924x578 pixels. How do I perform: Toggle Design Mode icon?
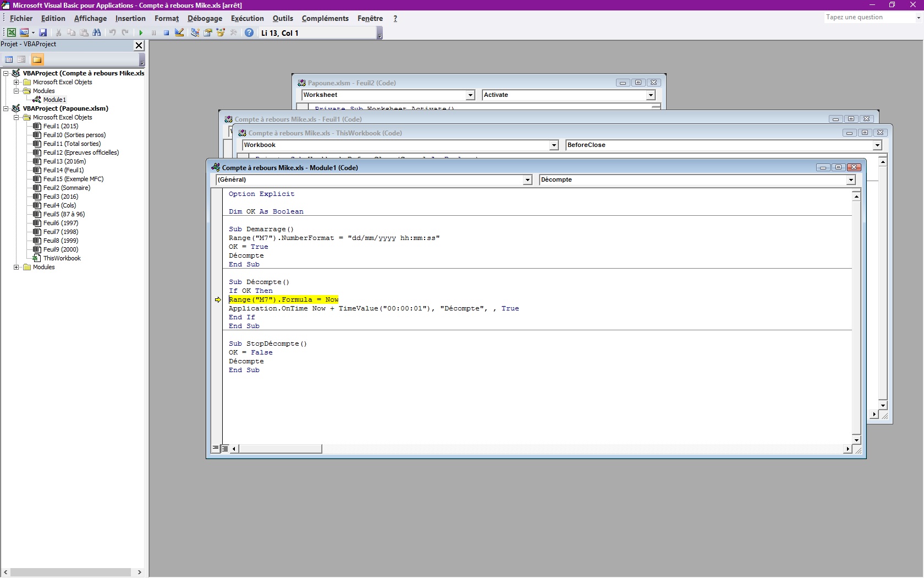tap(179, 32)
